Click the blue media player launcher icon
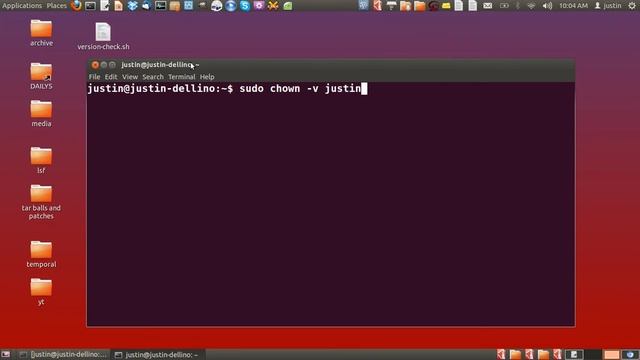The image size is (640, 360). coord(231,6)
